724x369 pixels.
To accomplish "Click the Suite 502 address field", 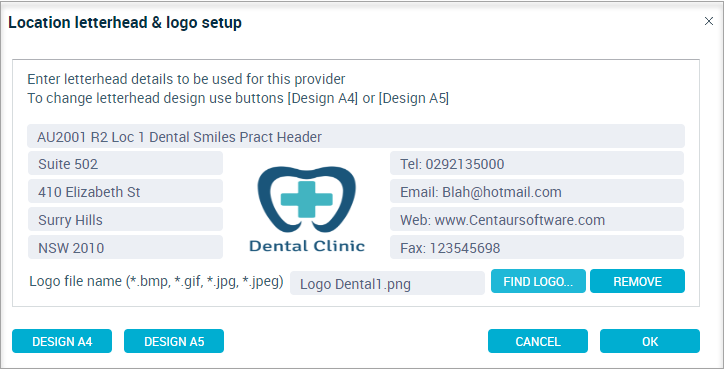I will point(126,163).
